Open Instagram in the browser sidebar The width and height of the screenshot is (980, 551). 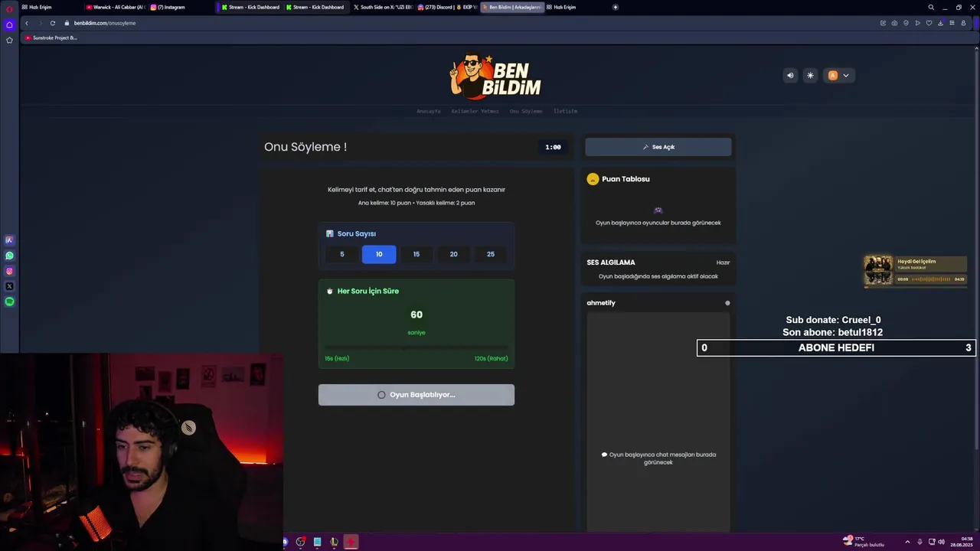tap(9, 271)
